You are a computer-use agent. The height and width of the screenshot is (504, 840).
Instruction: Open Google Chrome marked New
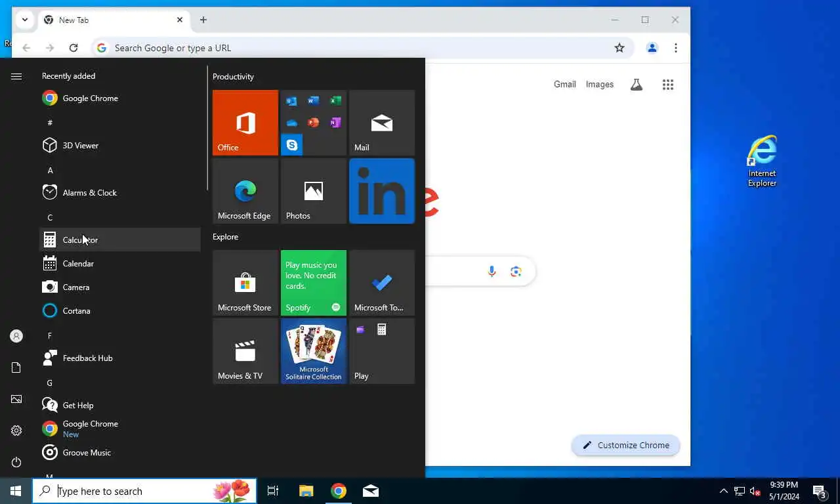point(120,429)
